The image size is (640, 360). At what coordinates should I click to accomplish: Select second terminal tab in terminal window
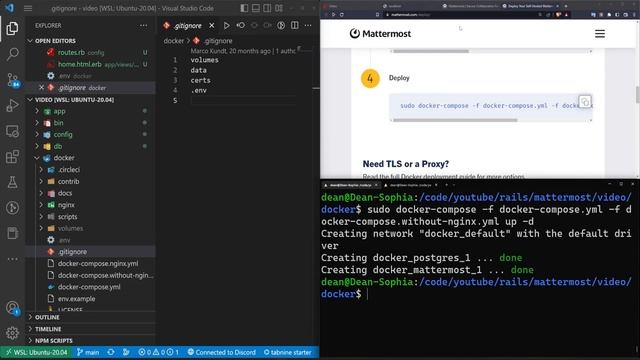[410, 185]
